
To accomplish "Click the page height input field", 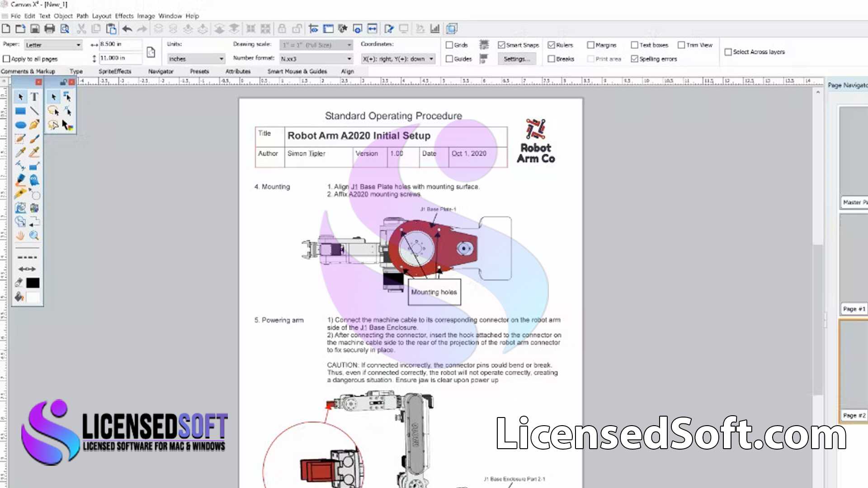I will point(120,58).
